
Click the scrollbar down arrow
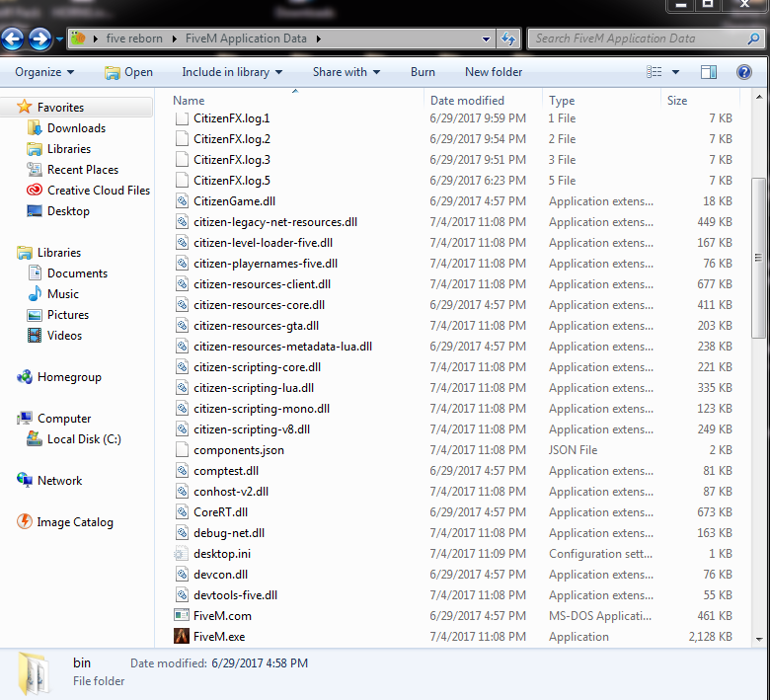(759, 639)
